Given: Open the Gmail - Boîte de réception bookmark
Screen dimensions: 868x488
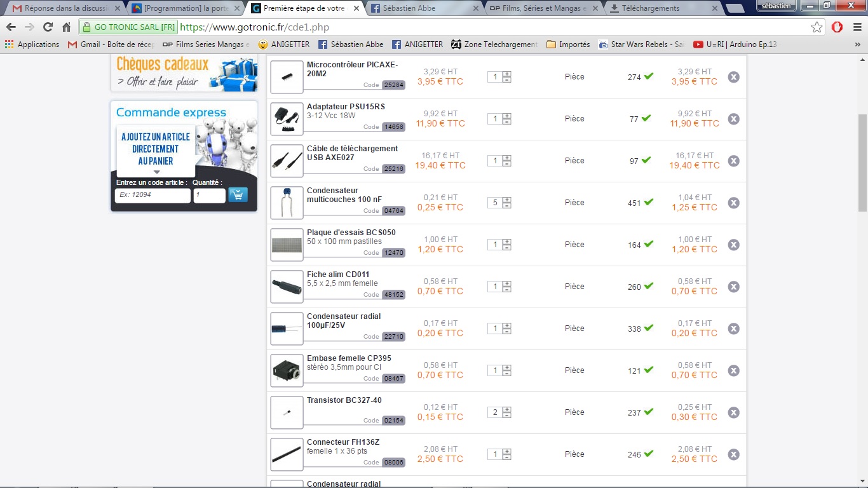Looking at the screenshot, I should (x=111, y=44).
